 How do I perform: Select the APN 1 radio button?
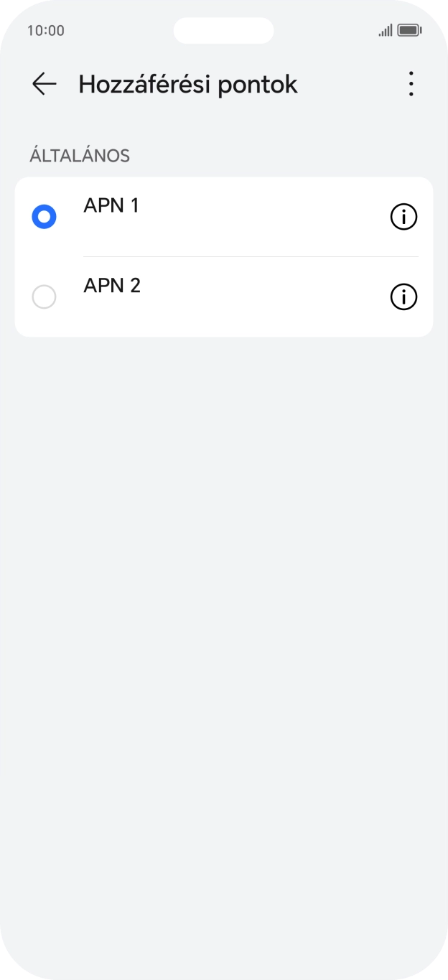click(44, 216)
